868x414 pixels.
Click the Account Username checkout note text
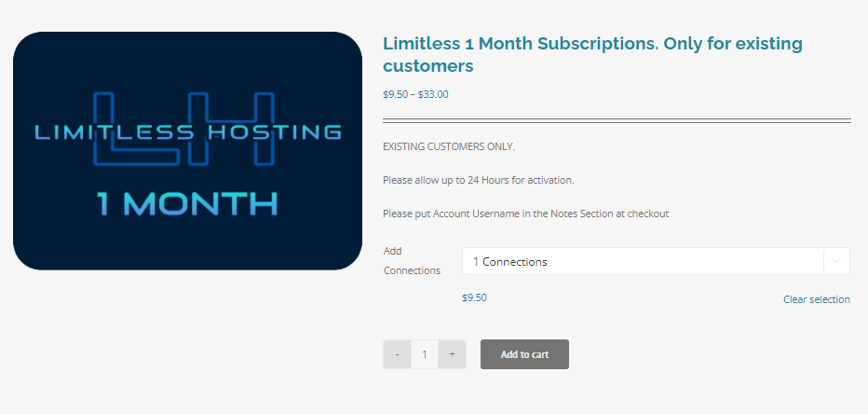(x=525, y=214)
